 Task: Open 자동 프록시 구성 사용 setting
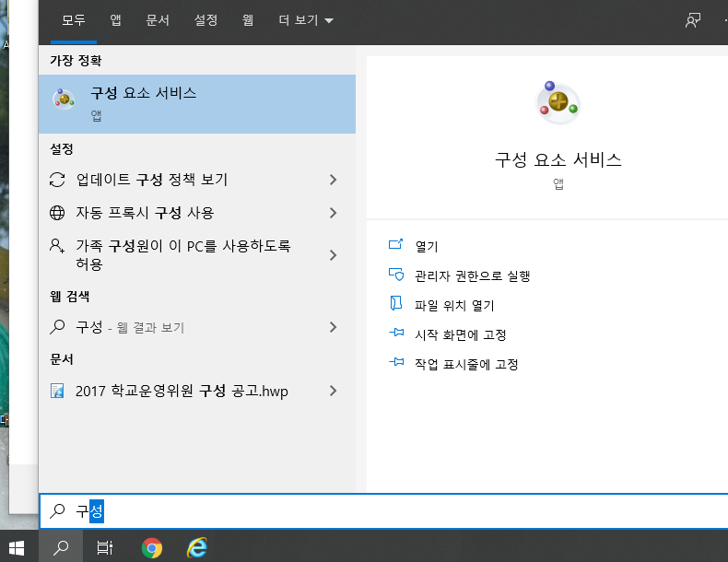click(x=197, y=213)
